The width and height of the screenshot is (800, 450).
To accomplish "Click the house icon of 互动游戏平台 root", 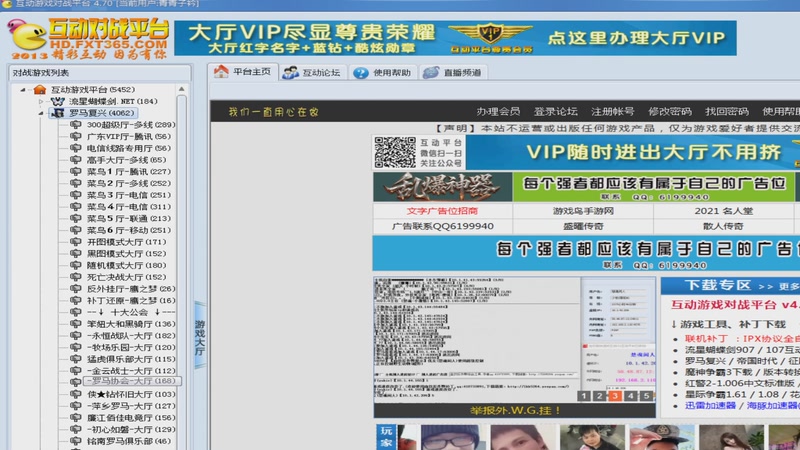I will coord(40,90).
